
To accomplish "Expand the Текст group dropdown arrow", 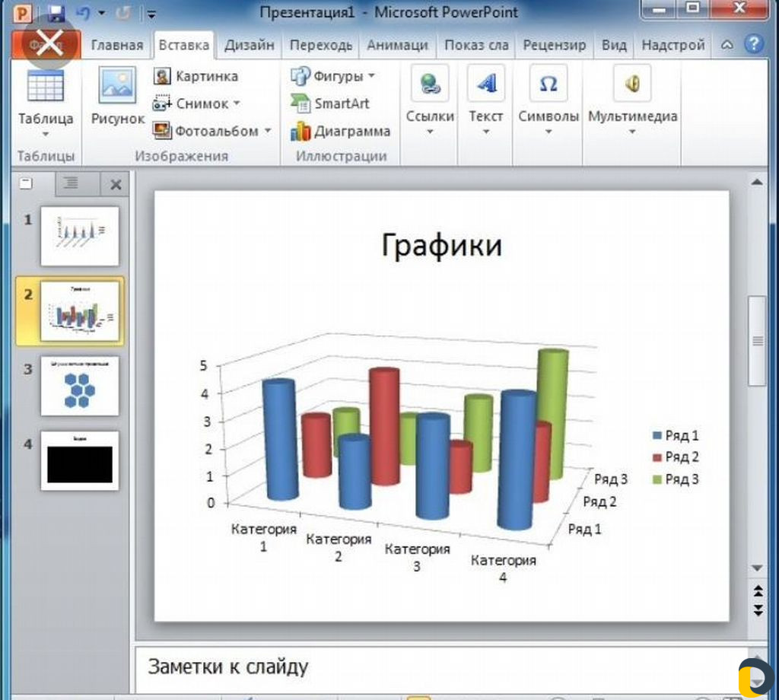I will (x=486, y=132).
